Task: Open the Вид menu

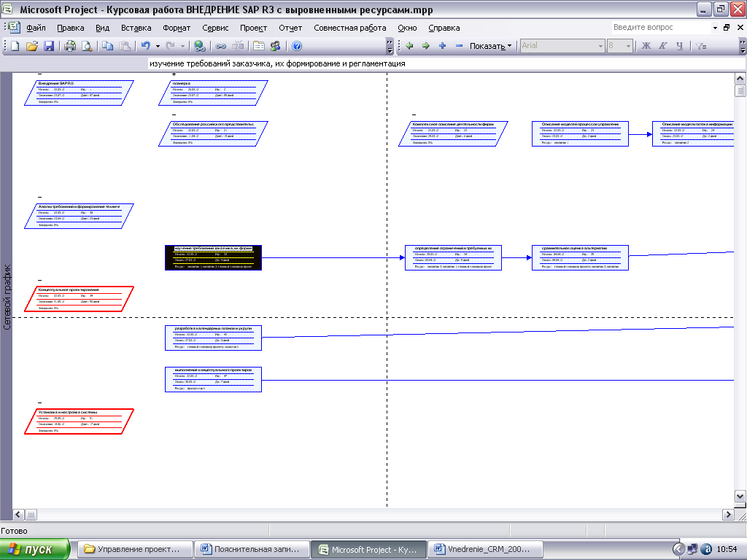Action: [x=102, y=28]
